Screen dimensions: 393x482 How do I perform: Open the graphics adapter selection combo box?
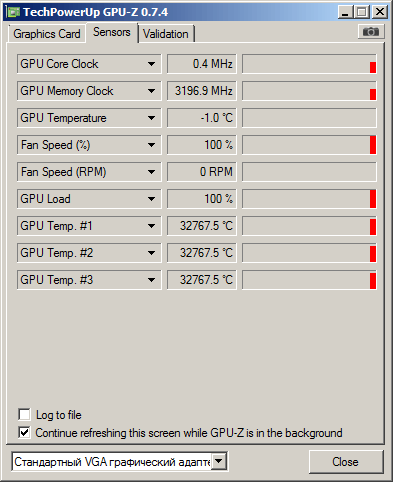pos(120,462)
